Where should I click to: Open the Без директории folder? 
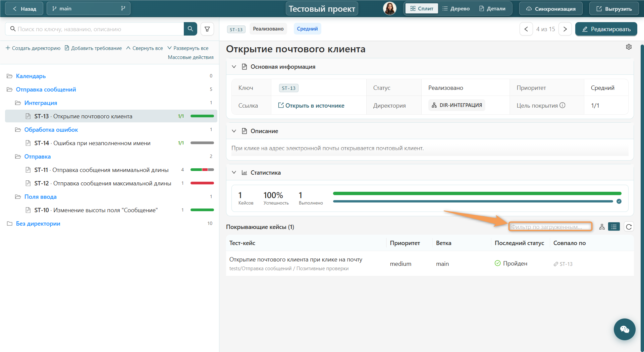38,224
